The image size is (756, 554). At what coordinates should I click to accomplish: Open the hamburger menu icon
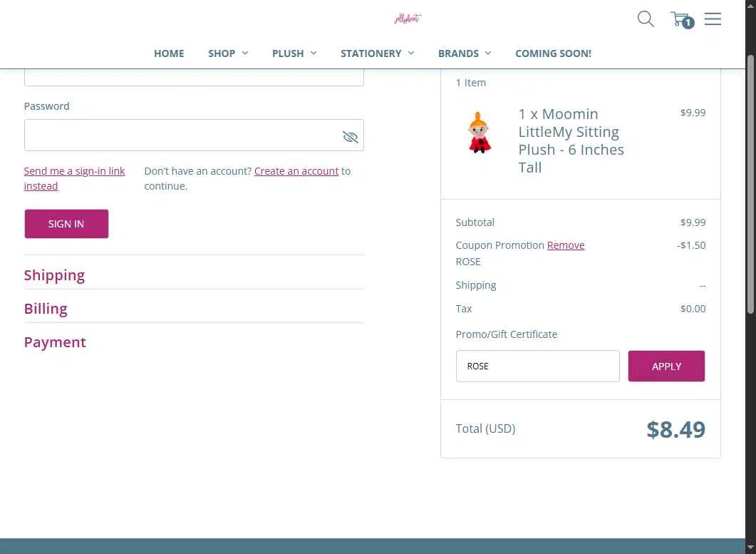[713, 19]
